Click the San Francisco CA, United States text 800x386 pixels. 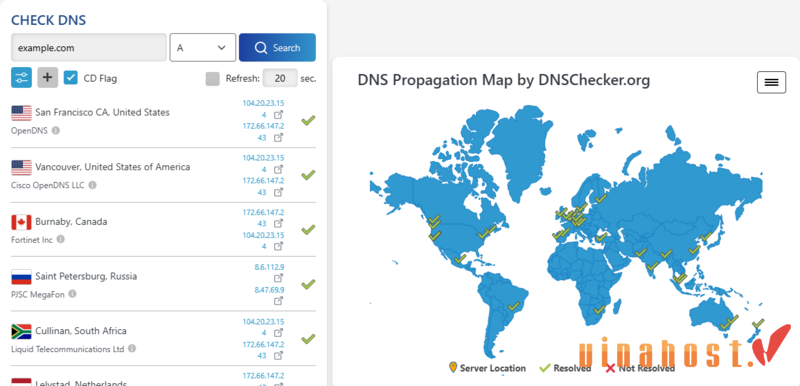tap(102, 112)
